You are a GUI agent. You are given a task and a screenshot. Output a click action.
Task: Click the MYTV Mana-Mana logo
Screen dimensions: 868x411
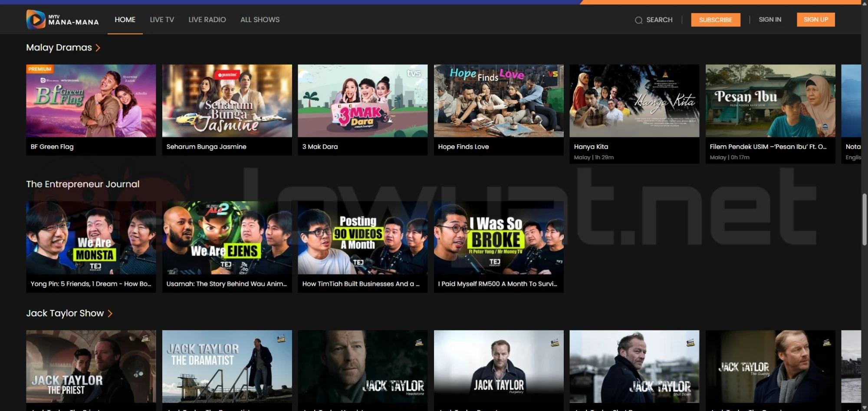tap(62, 20)
